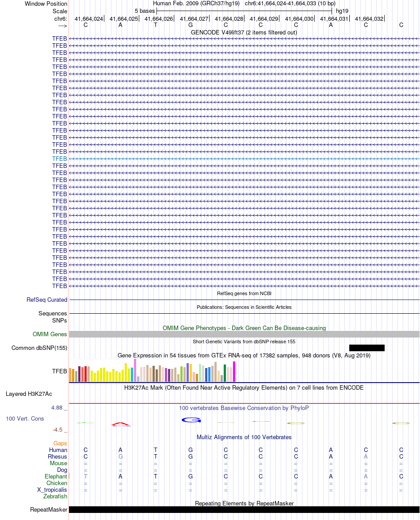Image resolution: width=420 pixels, height=520 pixels.
Task: Click the Mouse alignment row label
Action: pyautogui.click(x=58, y=463)
